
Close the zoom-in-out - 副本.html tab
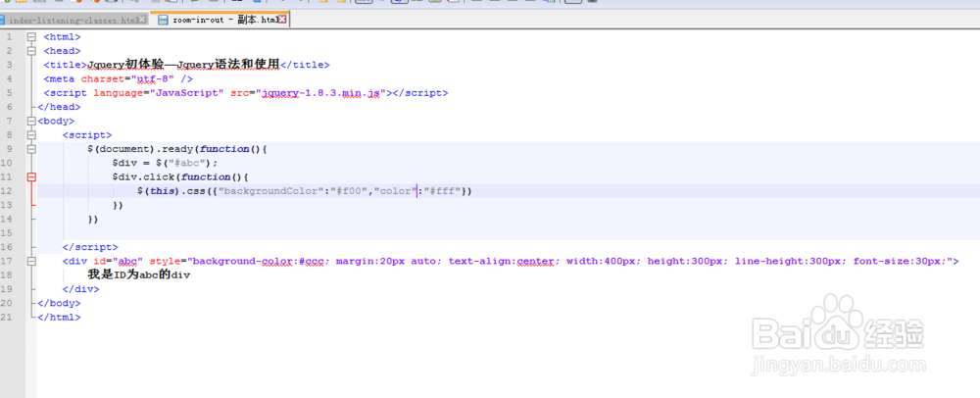(282, 20)
